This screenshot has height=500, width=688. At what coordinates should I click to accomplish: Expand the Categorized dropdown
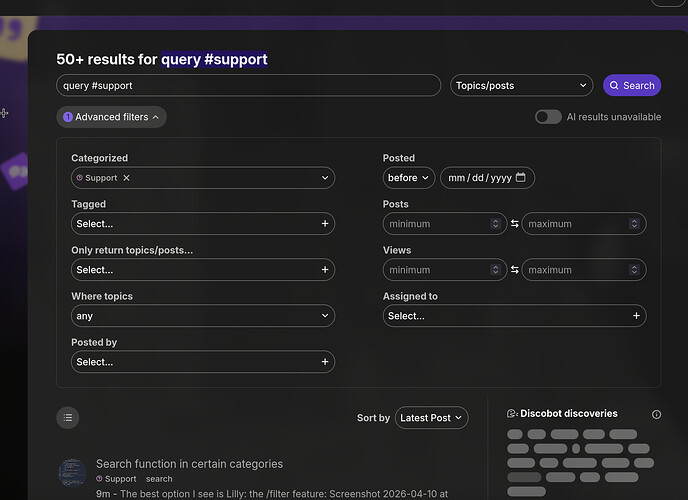point(325,178)
